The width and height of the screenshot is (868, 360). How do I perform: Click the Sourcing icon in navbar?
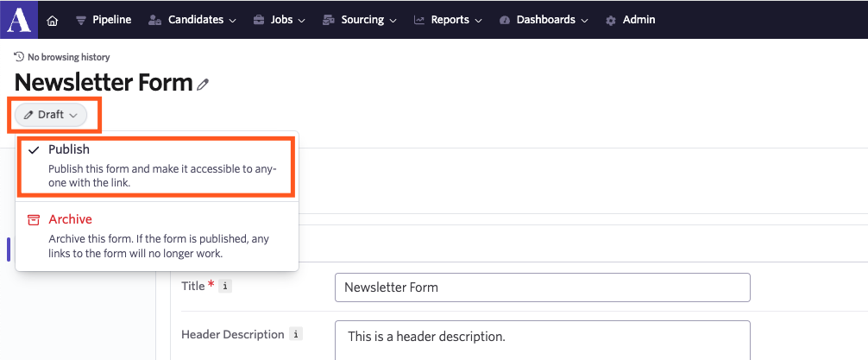[329, 21]
